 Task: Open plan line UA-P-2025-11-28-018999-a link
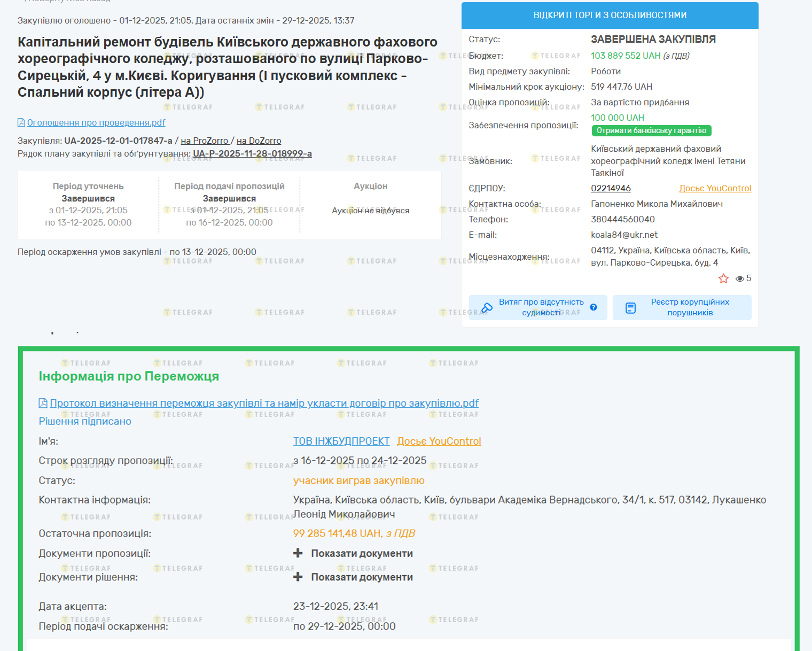click(252, 154)
